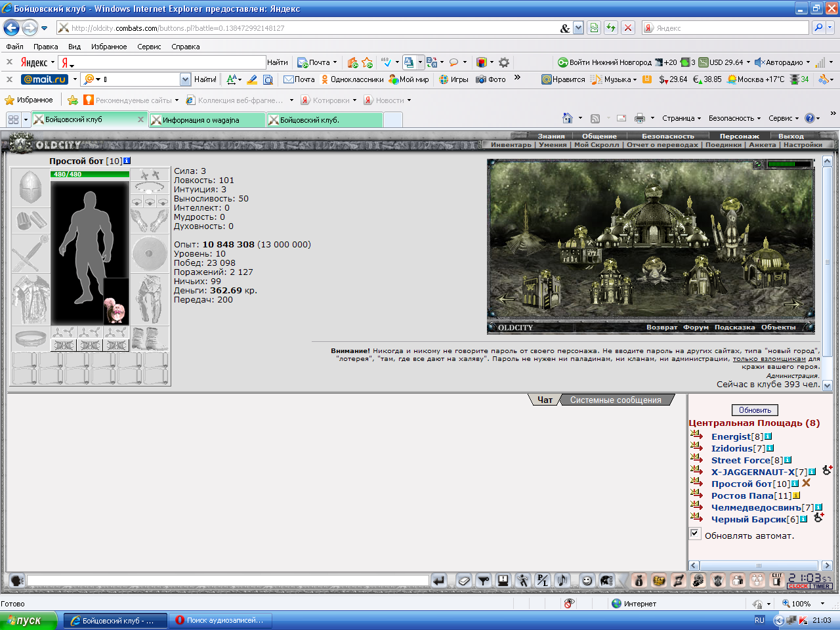Viewport: 840px width, 630px height.
Task: Click the money bag icon
Action: tap(639, 580)
